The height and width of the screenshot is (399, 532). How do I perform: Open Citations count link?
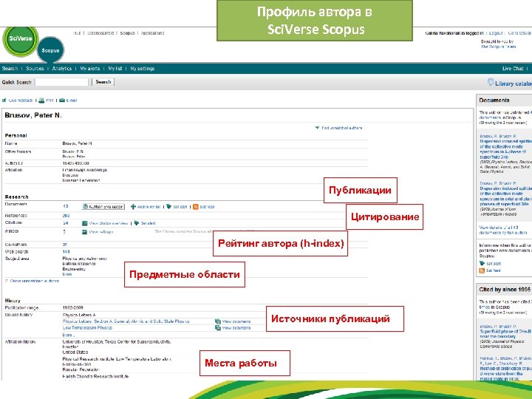tap(66, 223)
